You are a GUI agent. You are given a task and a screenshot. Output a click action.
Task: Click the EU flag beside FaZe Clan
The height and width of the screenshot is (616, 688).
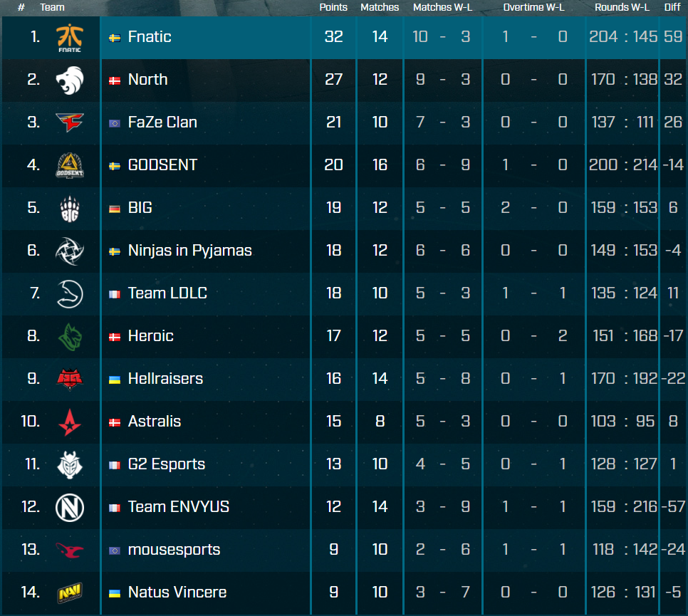pyautogui.click(x=115, y=124)
